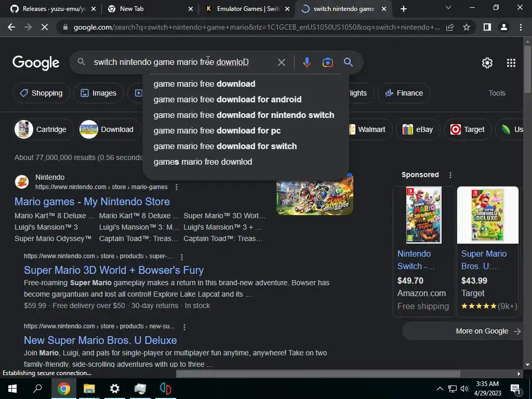Open the Chrome profile menu
Image resolution: width=532 pixels, height=399 pixels.
click(504, 27)
